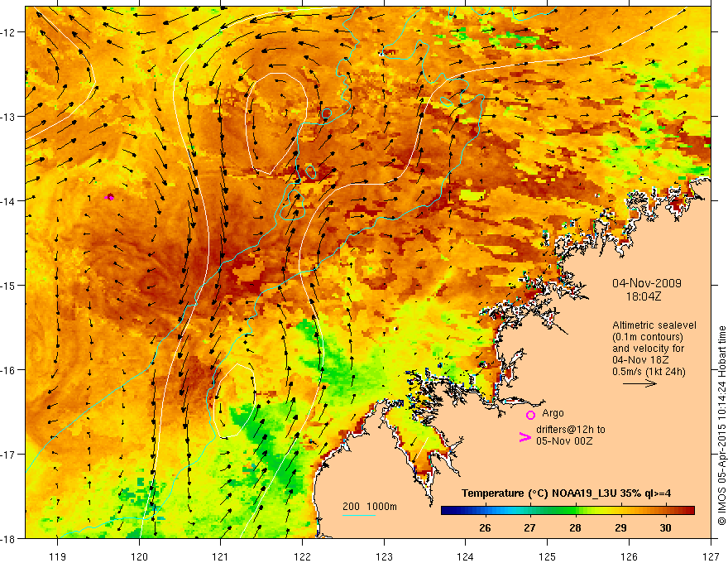The width and height of the screenshot is (728, 563).
Task: Click the '04-Nov 18Z' velocity date text
Action: (x=641, y=360)
